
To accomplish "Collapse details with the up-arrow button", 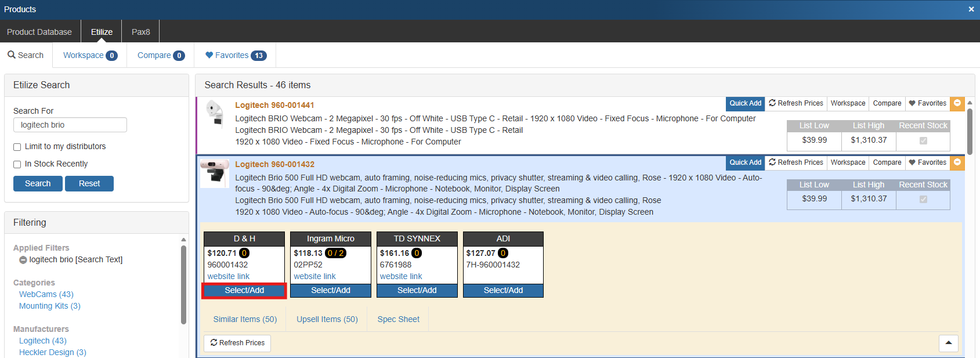I will (x=948, y=343).
